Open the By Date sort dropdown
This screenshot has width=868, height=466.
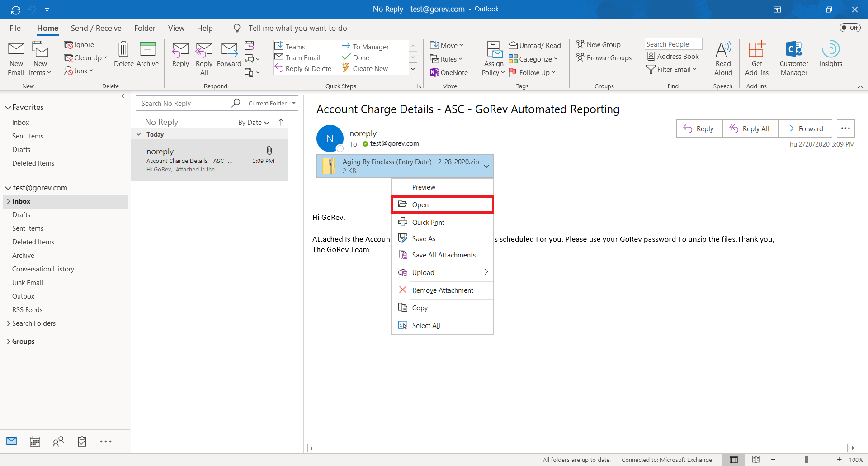coord(254,122)
